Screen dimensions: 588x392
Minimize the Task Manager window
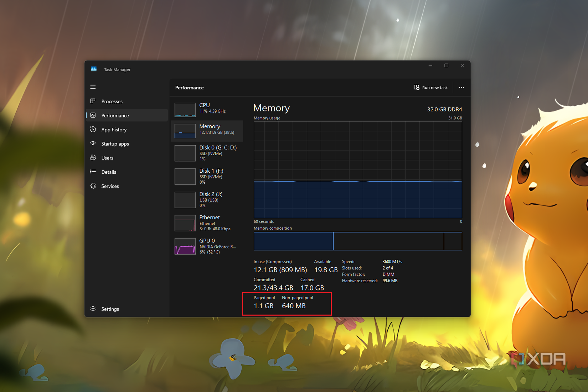[x=430, y=66]
